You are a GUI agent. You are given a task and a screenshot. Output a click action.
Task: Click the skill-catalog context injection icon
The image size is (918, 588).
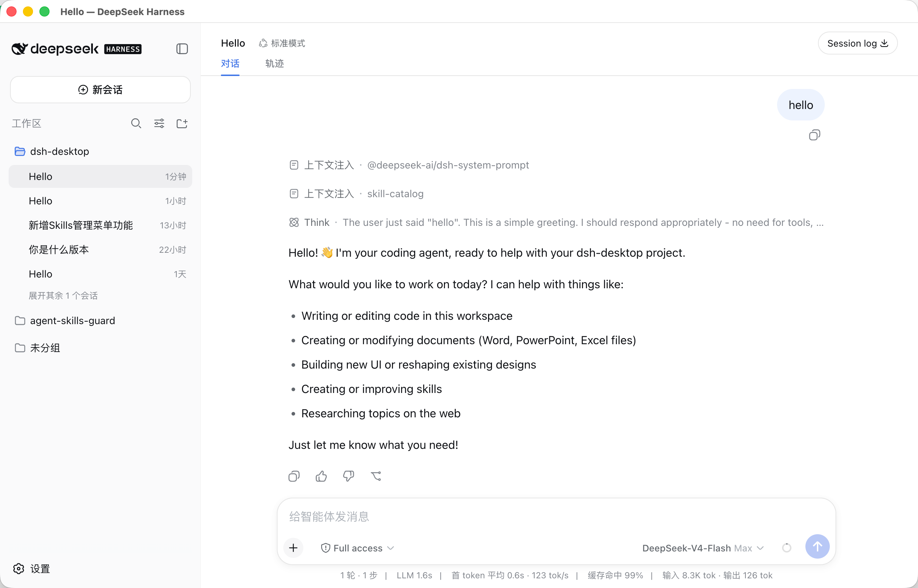pyautogui.click(x=294, y=194)
